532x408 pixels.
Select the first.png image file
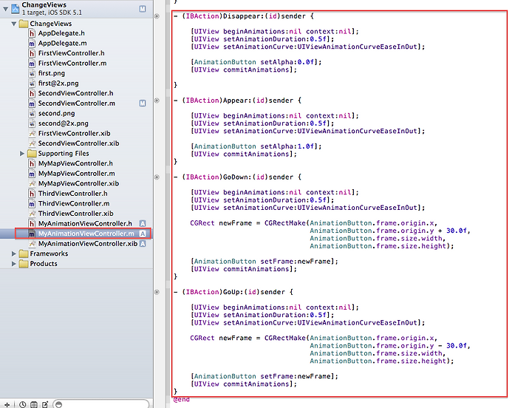(x=51, y=73)
